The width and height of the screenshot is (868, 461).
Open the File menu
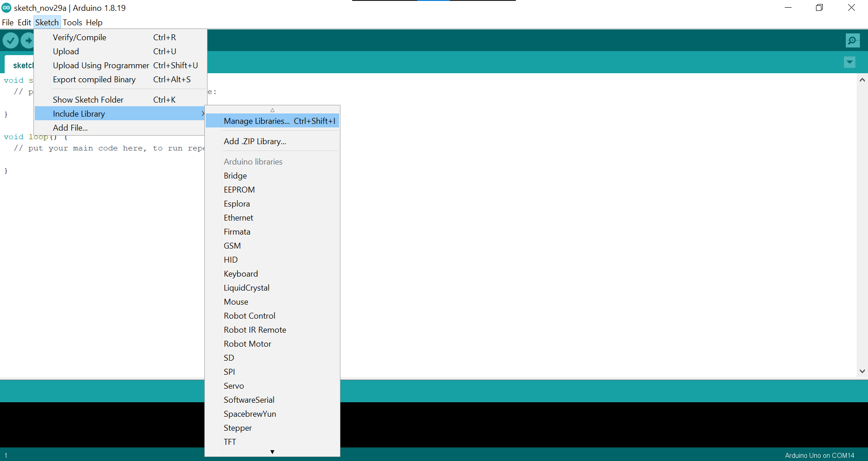pos(8,23)
